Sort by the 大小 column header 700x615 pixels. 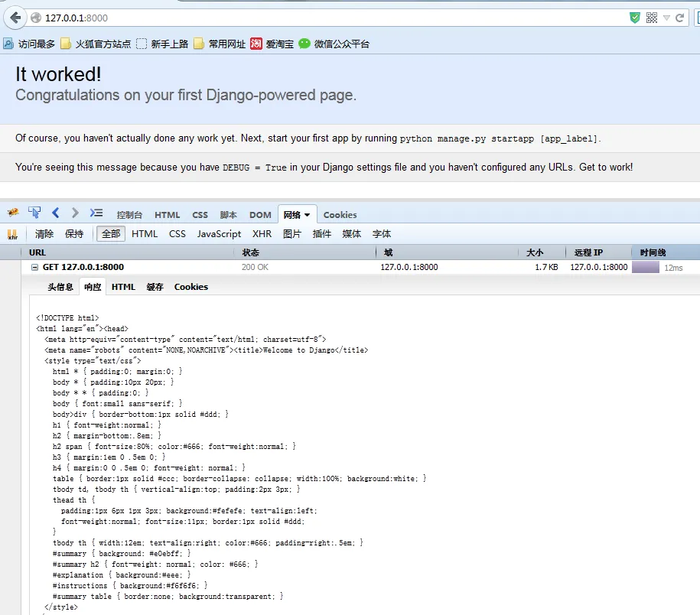tap(542, 252)
